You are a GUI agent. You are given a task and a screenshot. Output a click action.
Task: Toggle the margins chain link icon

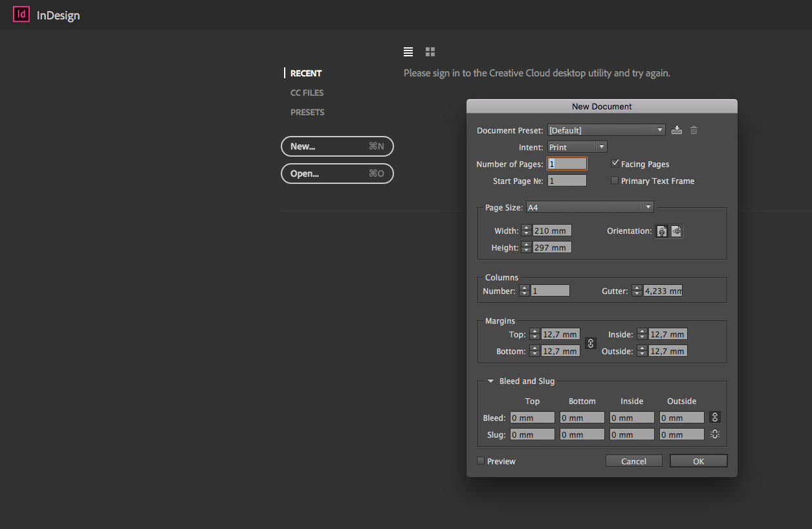pos(590,343)
